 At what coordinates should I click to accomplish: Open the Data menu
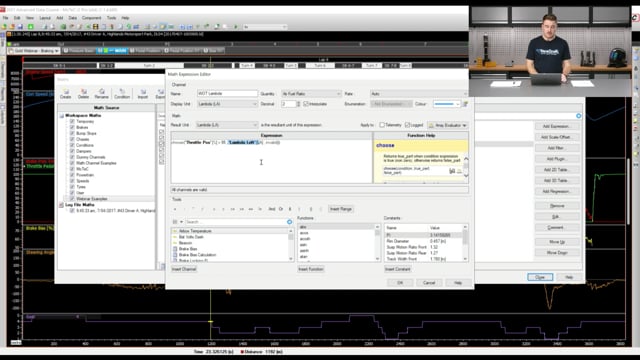coord(73,18)
